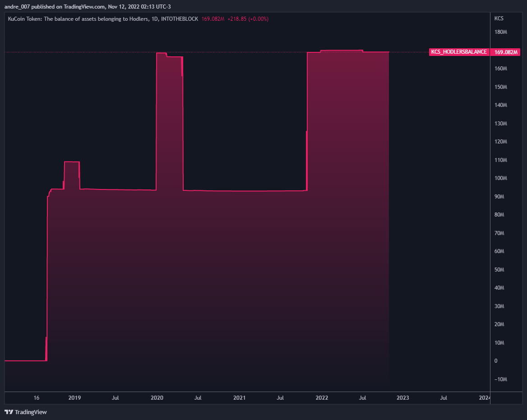
Task: Click the 0 price axis label
Action: point(496,361)
